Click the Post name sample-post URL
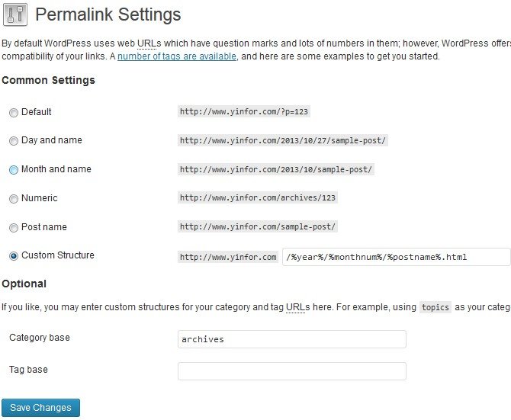511x420 pixels. coord(258,227)
